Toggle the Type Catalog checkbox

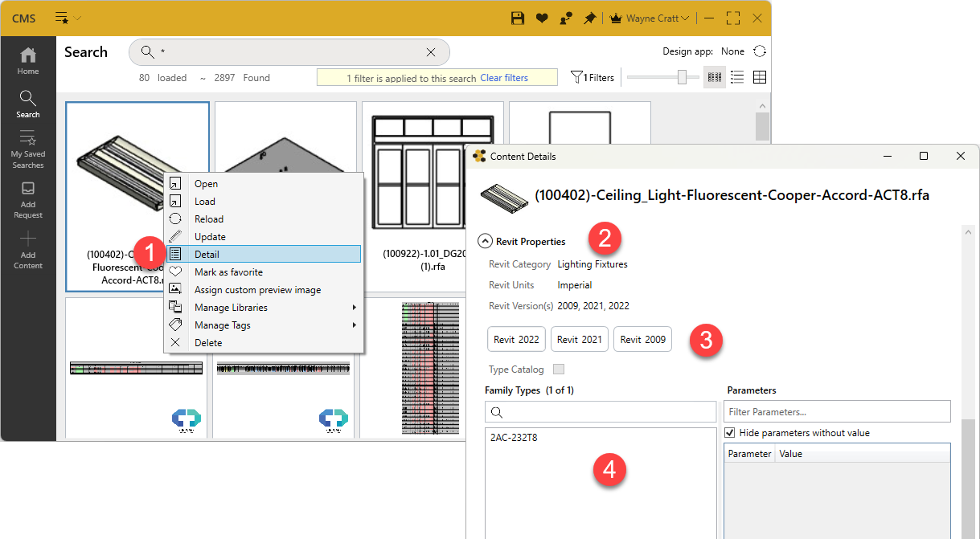tap(559, 370)
